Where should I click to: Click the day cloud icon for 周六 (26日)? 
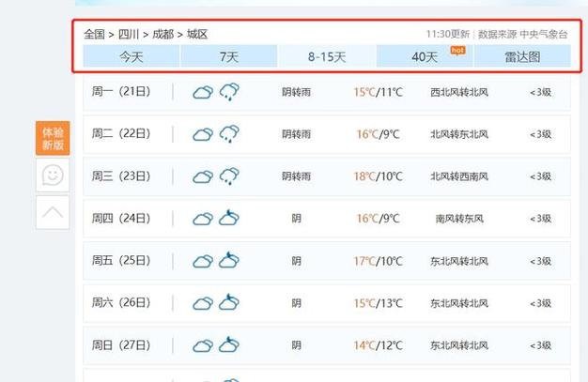tap(203, 303)
